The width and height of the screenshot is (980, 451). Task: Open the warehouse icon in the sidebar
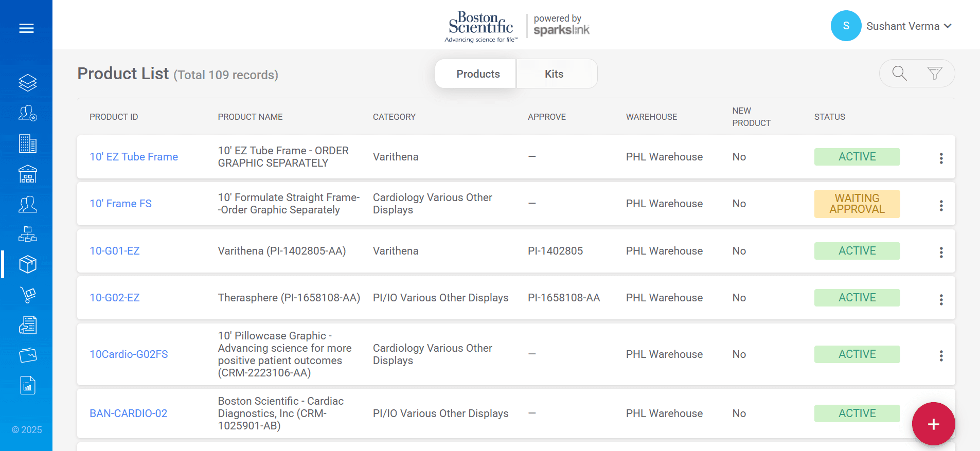pos(28,174)
